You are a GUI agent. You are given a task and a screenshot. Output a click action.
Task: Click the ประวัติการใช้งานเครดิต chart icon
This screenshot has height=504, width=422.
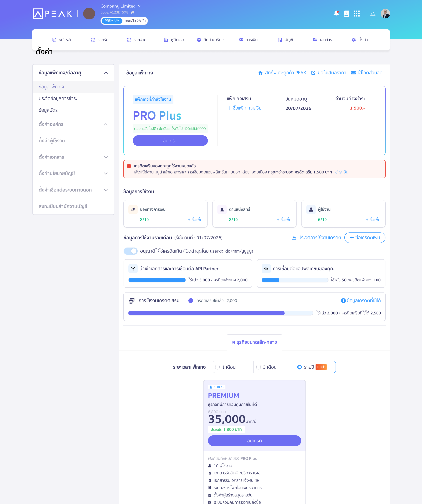click(294, 238)
